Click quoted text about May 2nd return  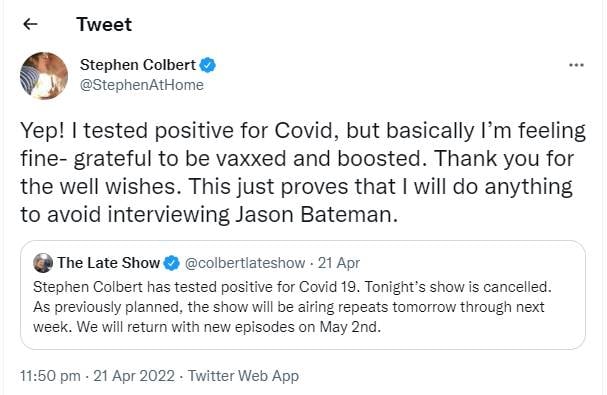coord(229,327)
